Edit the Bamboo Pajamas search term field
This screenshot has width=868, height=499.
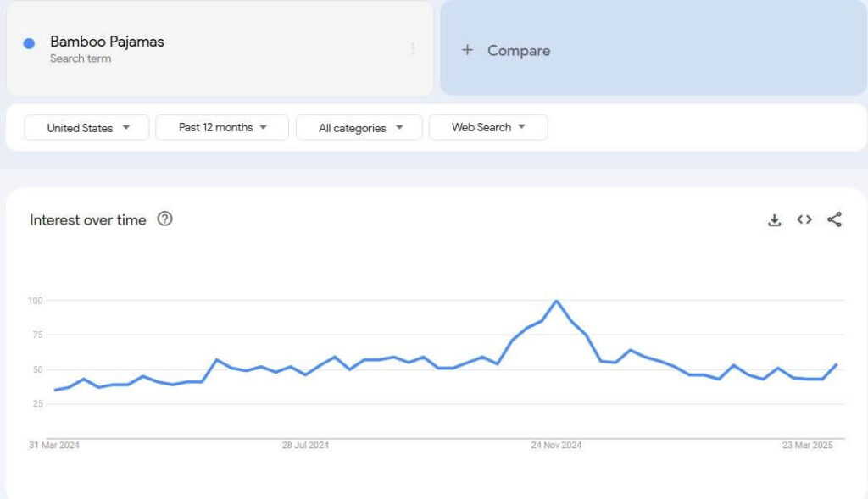click(x=107, y=42)
